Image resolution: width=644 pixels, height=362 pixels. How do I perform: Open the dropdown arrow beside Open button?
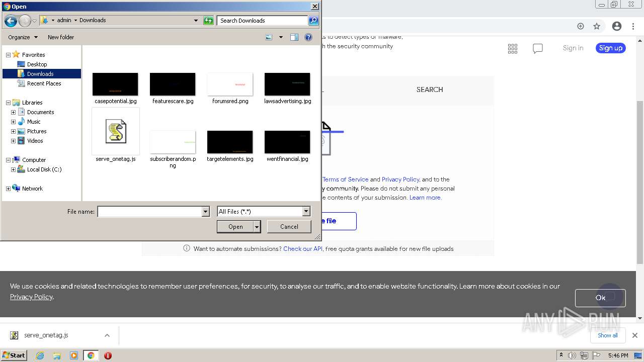[257, 227]
